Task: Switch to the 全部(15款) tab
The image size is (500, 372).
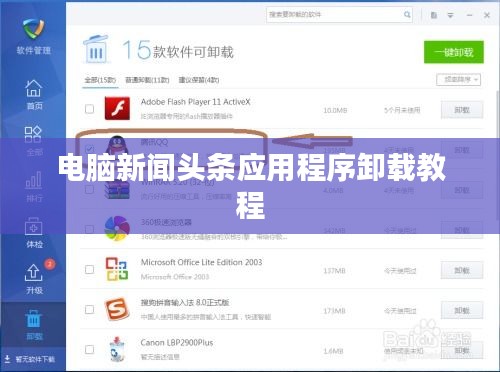Action: pyautogui.click(x=100, y=80)
